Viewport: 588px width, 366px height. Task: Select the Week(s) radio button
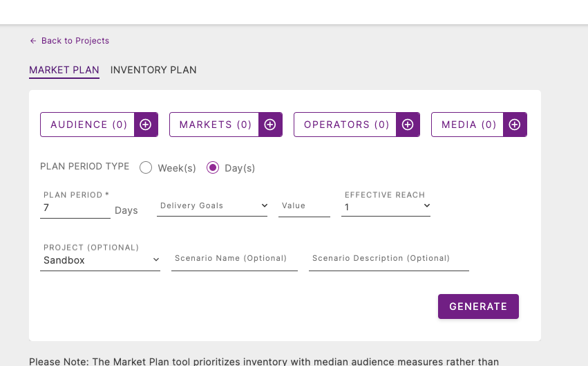click(x=146, y=167)
